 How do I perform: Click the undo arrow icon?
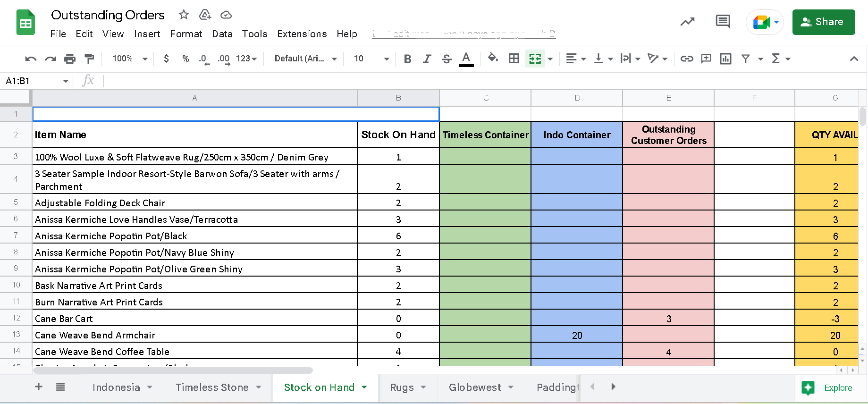[x=31, y=59]
